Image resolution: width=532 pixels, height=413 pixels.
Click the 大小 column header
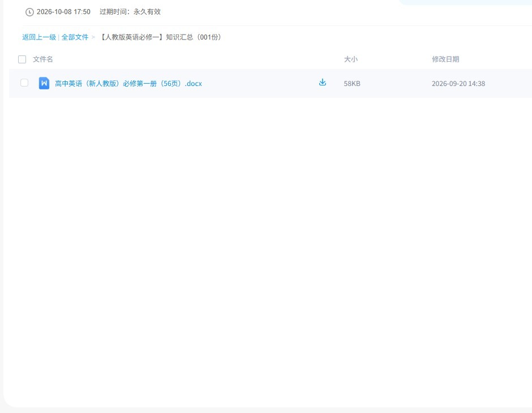[350, 59]
